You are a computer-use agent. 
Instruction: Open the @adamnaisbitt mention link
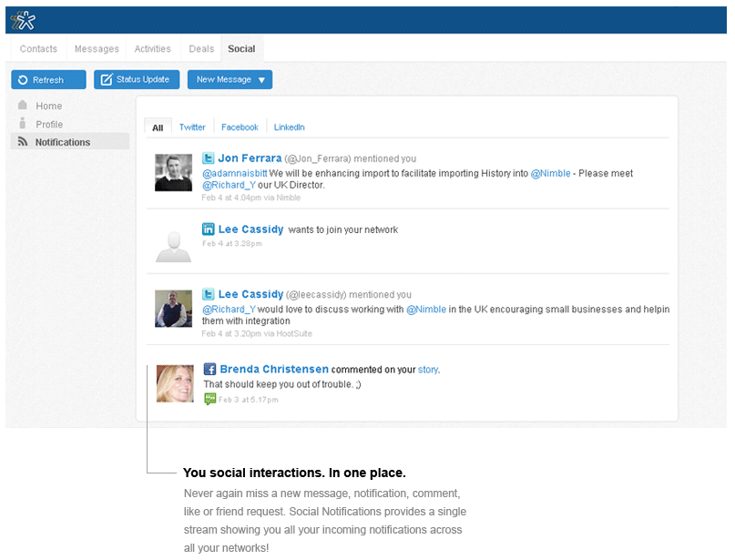coord(234,173)
